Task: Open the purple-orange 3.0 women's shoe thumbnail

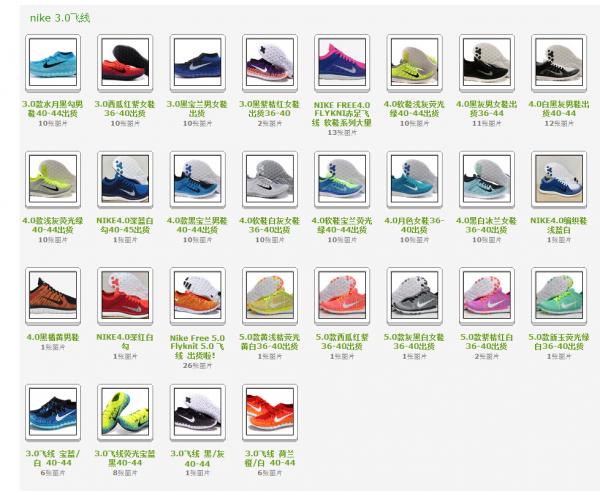Action: tap(270, 62)
